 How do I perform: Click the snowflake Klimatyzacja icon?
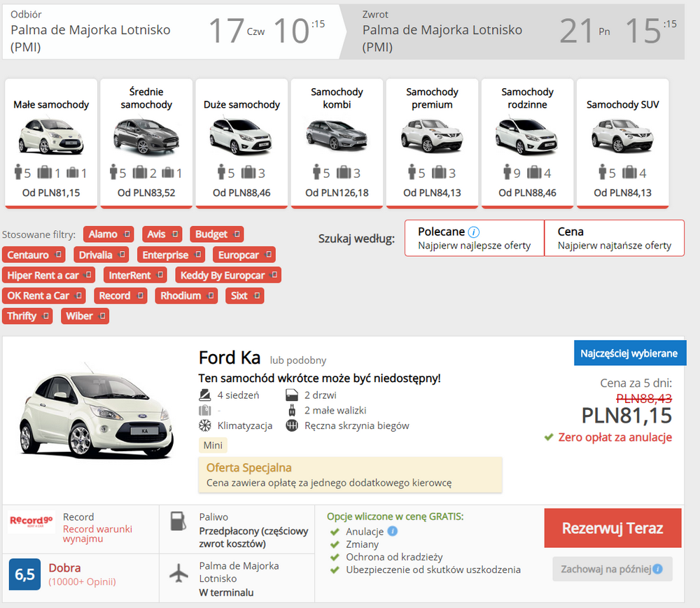[x=205, y=425]
